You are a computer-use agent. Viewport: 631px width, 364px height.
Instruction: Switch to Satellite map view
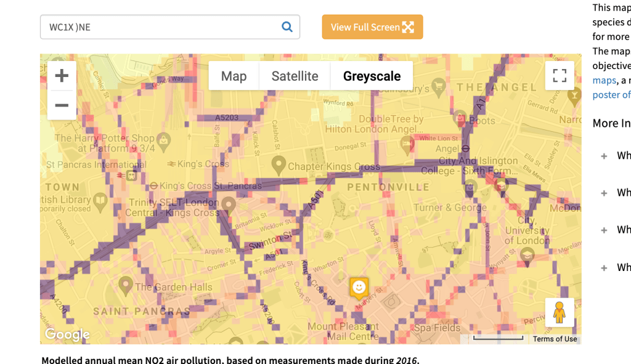coord(295,76)
